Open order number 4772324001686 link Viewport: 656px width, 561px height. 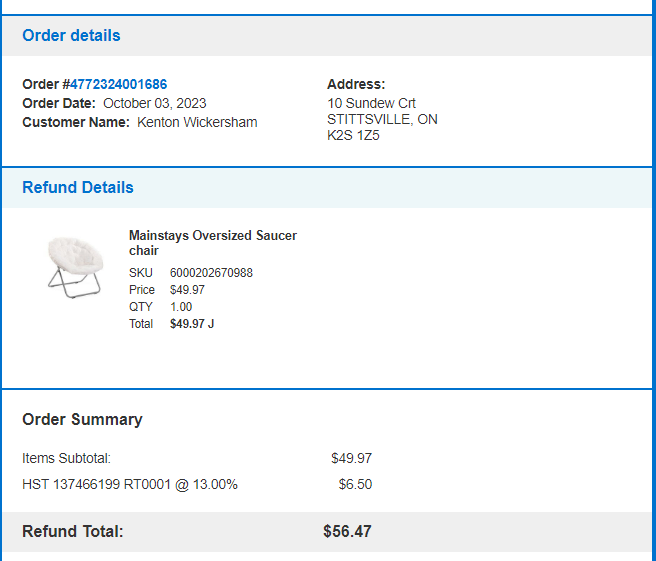point(118,85)
